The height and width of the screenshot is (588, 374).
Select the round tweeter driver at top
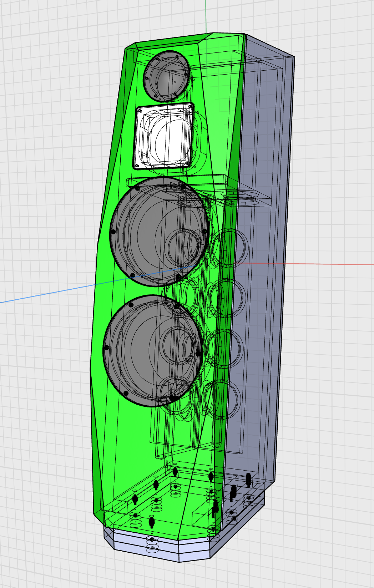pos(166,76)
